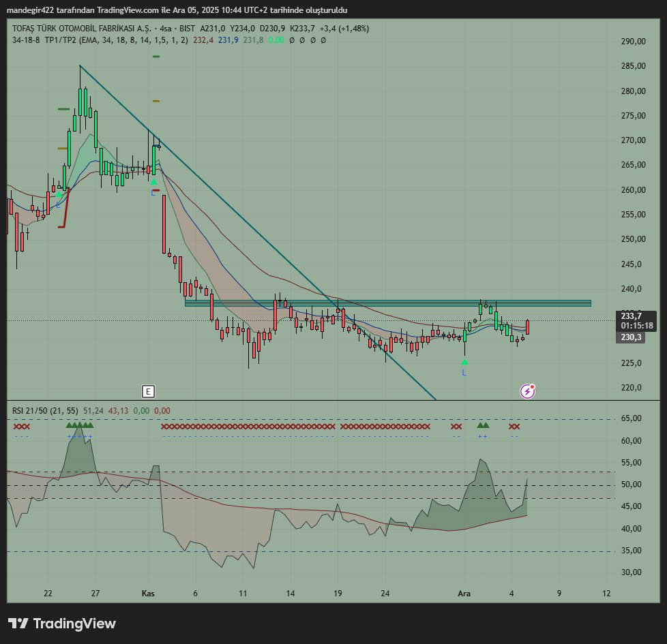Click the 250,00 price axis label
Image resolution: width=667 pixels, height=644 pixels.
(x=634, y=239)
